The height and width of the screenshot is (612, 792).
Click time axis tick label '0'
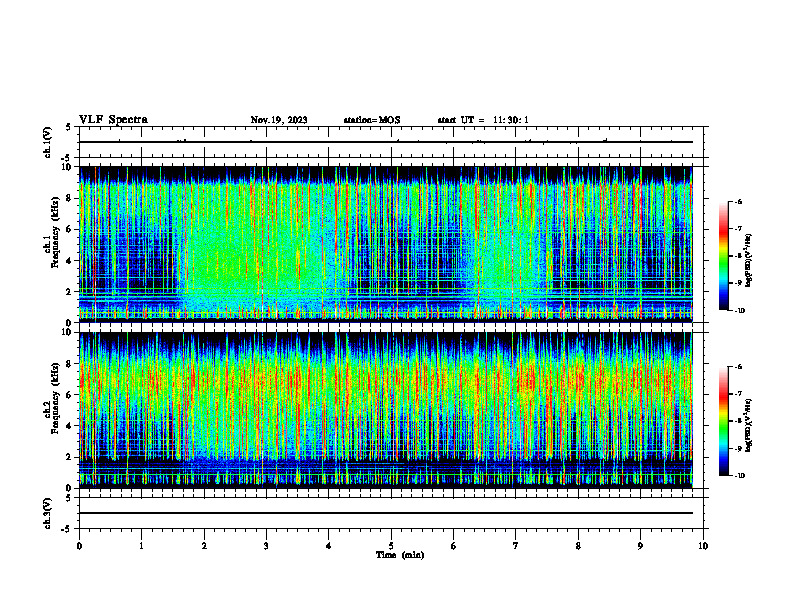tap(79, 546)
